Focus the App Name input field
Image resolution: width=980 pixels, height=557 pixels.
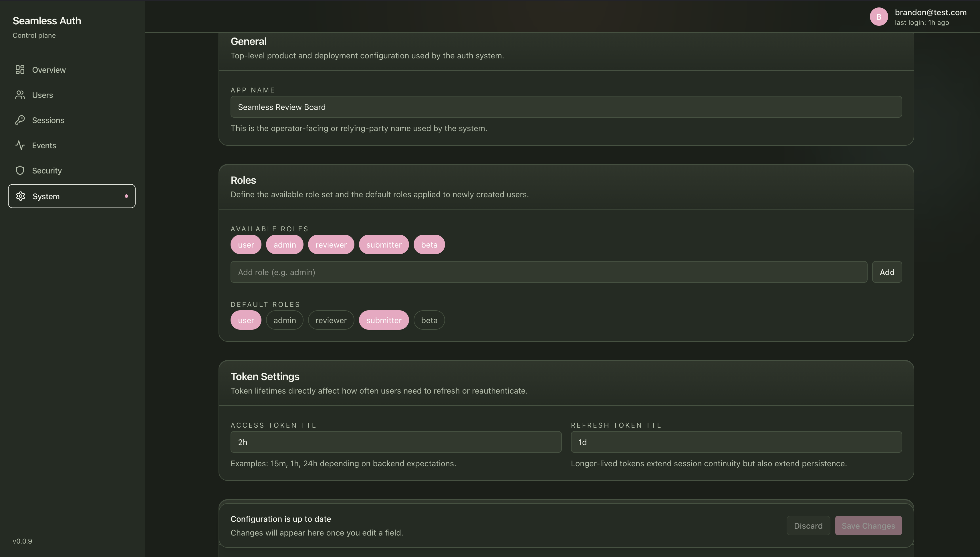point(566,107)
